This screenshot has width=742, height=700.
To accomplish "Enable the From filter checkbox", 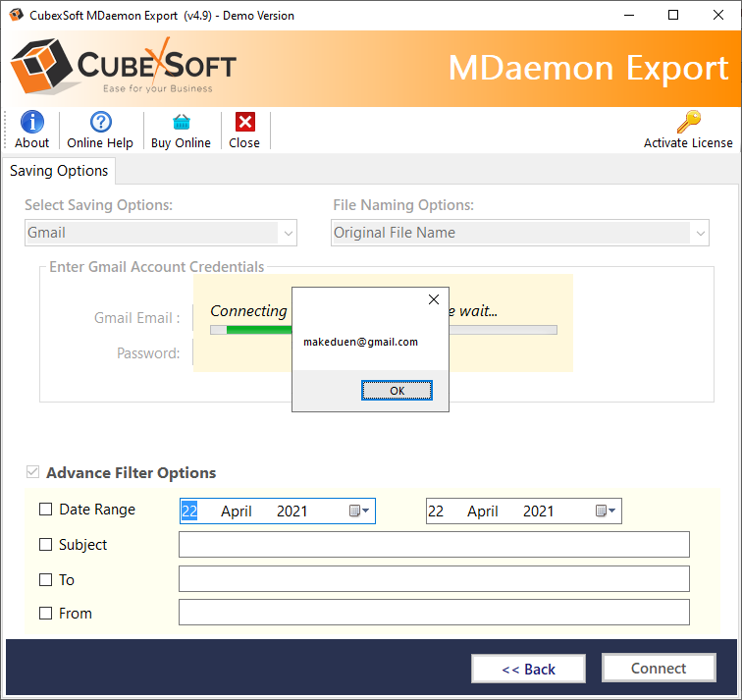I will (45, 614).
